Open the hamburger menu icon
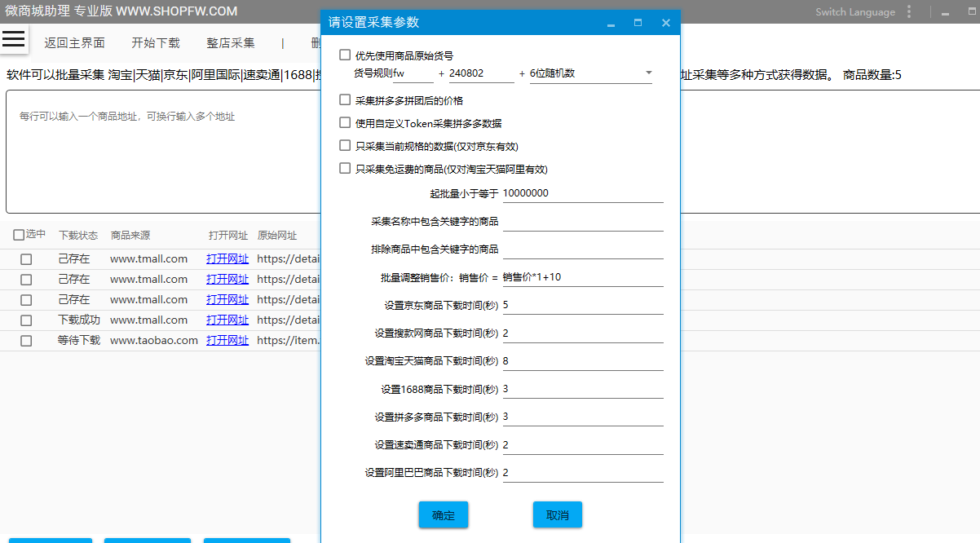Image resolution: width=980 pixels, height=543 pixels. click(x=14, y=38)
